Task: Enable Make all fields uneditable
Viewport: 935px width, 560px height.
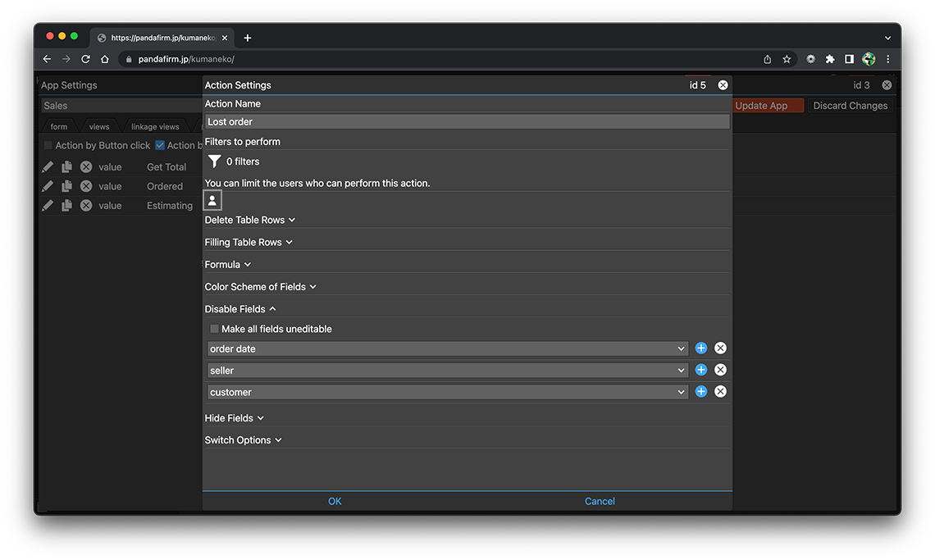Action: pos(215,329)
